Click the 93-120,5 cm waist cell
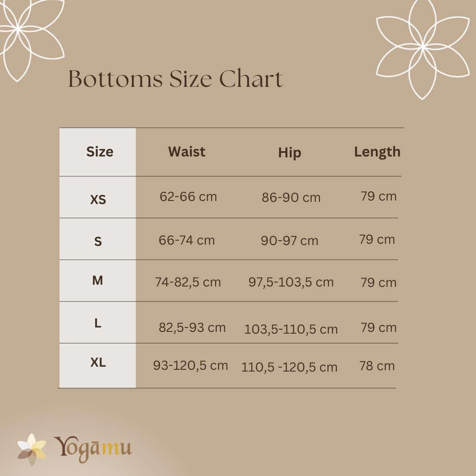This screenshot has width=476, height=476. (x=190, y=365)
